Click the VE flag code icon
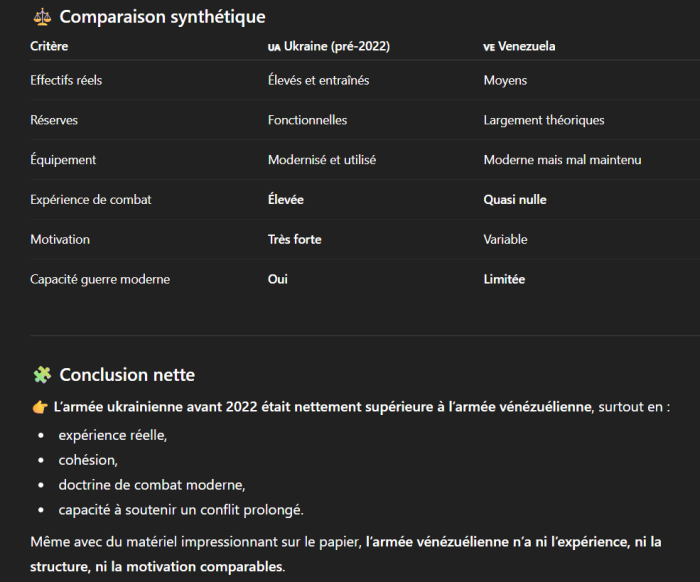The height and width of the screenshot is (582, 700). pyautogui.click(x=489, y=47)
